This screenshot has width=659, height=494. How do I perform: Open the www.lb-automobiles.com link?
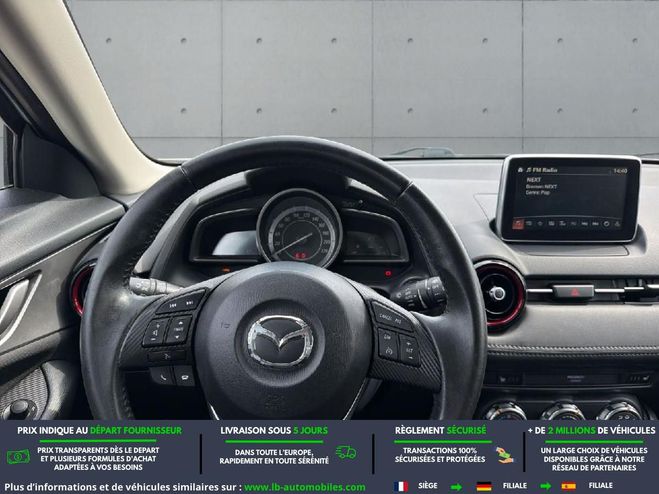click(305, 487)
